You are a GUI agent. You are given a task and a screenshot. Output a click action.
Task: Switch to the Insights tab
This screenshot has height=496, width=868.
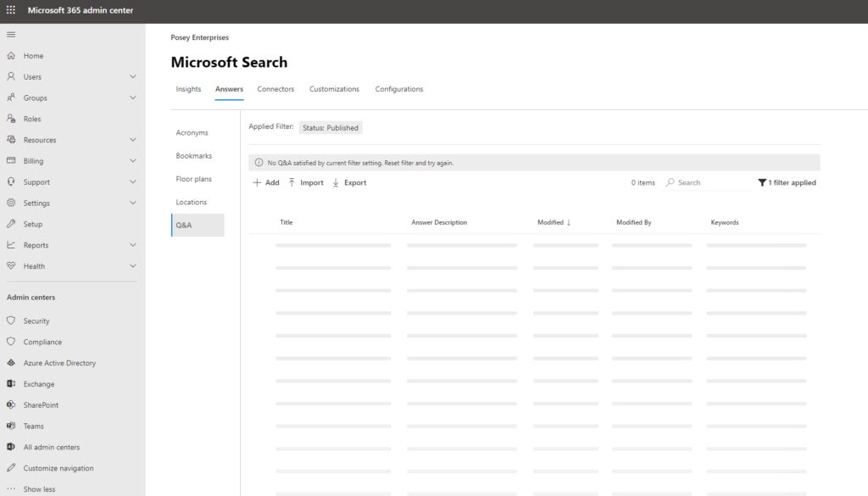188,89
